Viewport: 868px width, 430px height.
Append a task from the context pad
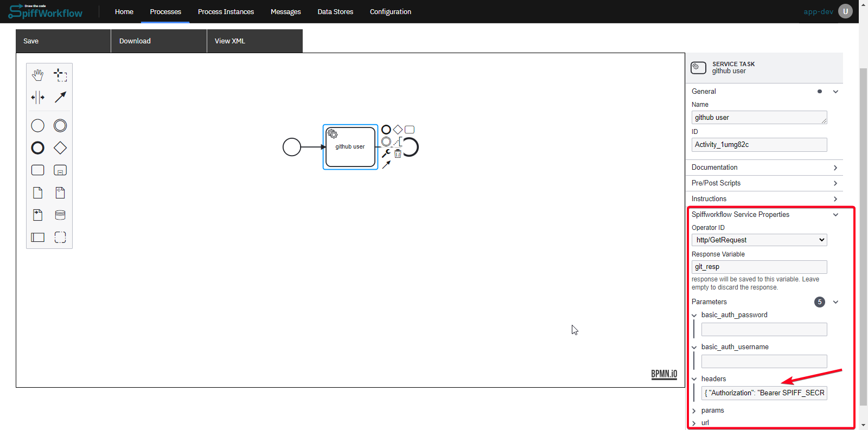(410, 130)
